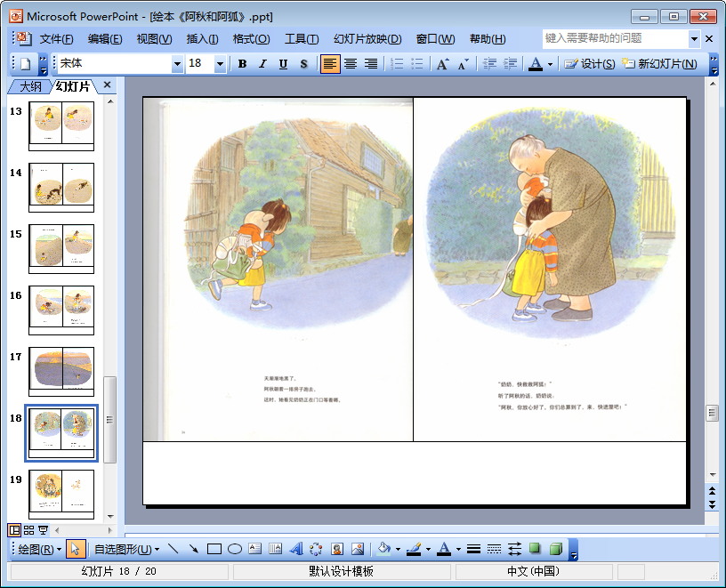The image size is (726, 588).
Task: Open Line Color dropdown arrow
Action: [428, 550]
